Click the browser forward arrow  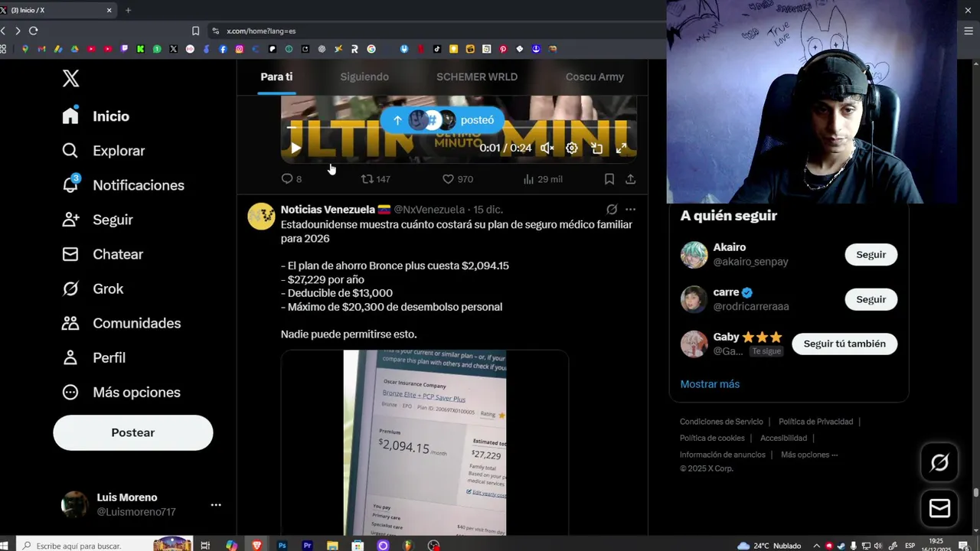click(18, 31)
